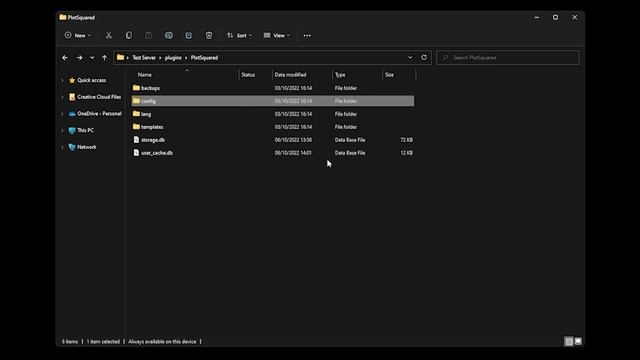Go back with the left arrow
Screen dimensions: 640x360
[x=65, y=58]
